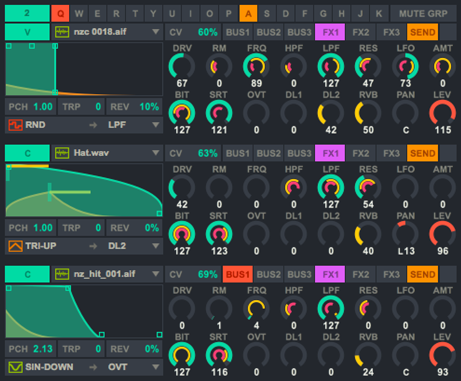Adjust LEV knob showing 115

pyautogui.click(x=442, y=113)
